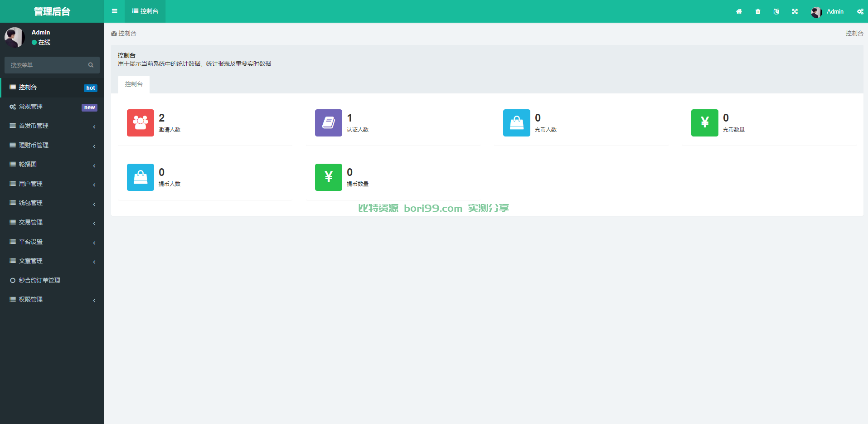Open 理财币管理 sidebar menu item
Screen dimensions: 868x424
pos(52,145)
